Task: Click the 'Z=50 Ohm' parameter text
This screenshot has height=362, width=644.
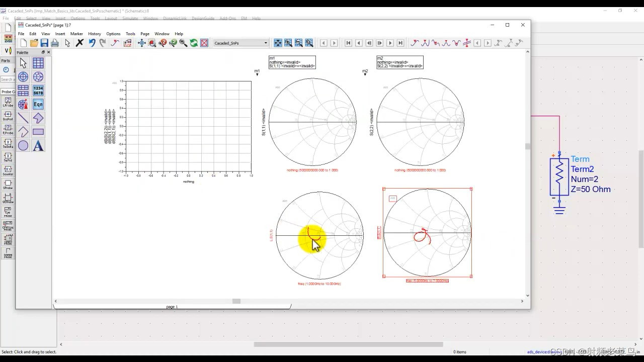Action: click(591, 189)
